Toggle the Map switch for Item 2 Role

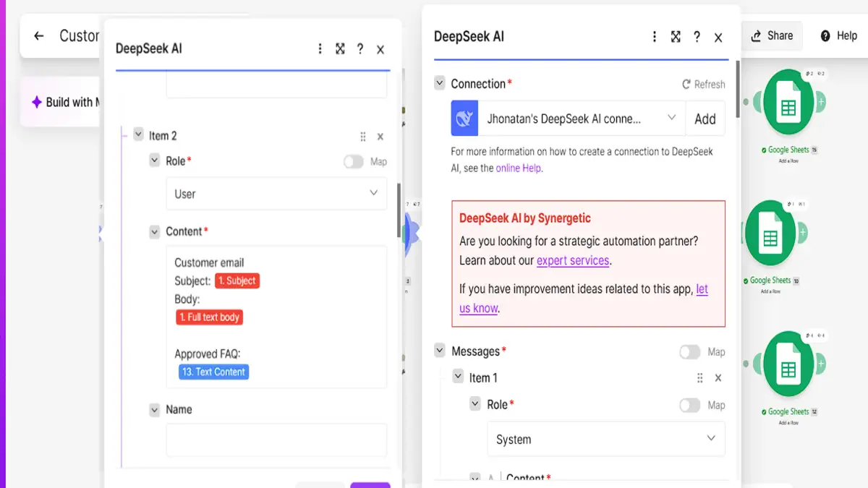pos(353,162)
